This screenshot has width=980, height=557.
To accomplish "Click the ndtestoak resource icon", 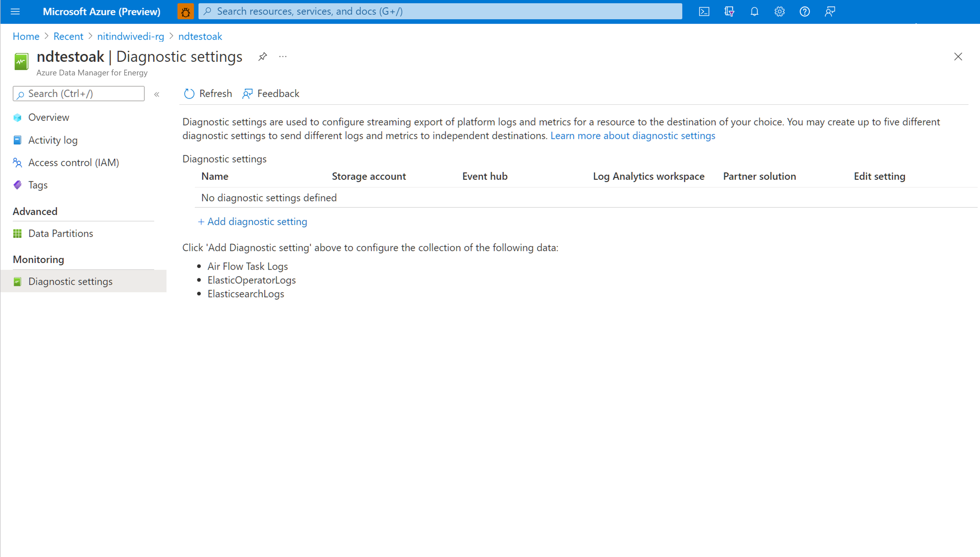I will coord(21,61).
